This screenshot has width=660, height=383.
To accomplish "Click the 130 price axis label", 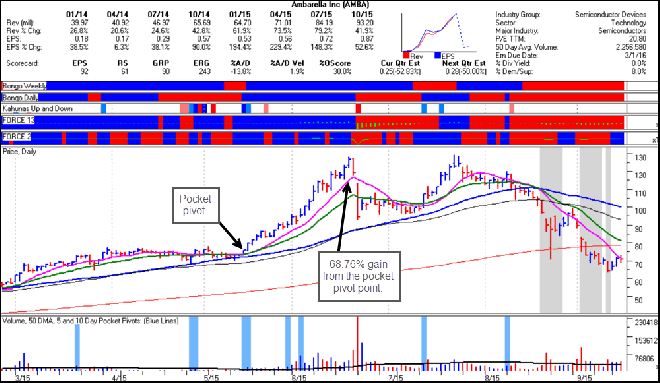I will (x=640, y=157).
